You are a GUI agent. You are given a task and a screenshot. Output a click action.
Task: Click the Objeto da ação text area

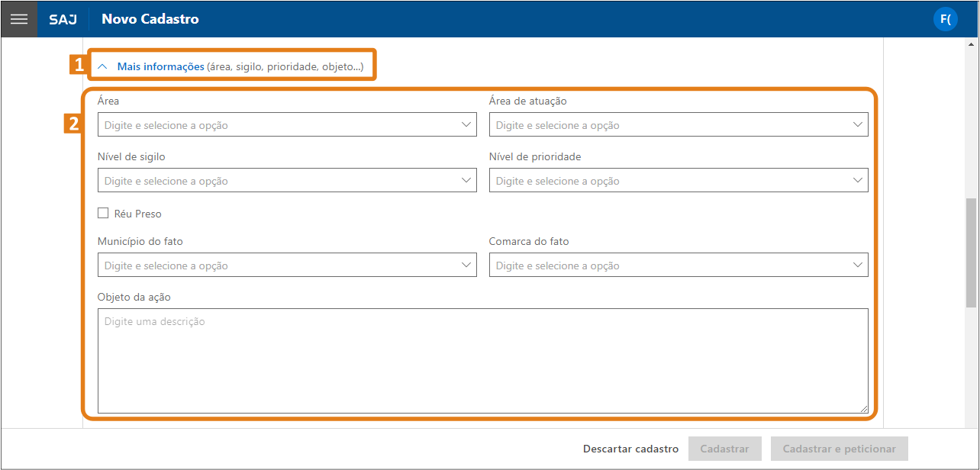pos(482,360)
